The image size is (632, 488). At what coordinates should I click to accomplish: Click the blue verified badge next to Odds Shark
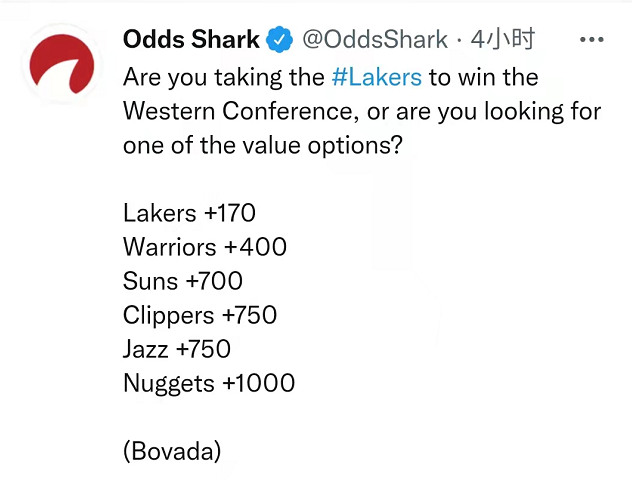pyautogui.click(x=280, y=39)
